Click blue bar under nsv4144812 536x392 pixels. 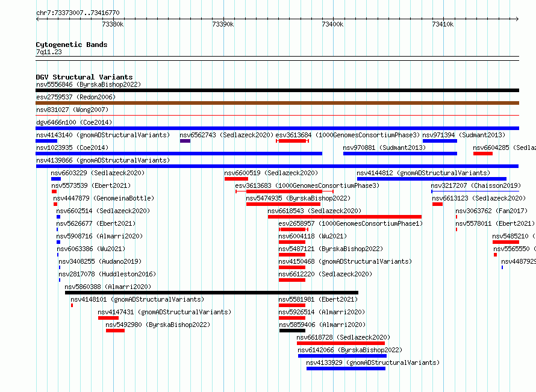pos(432,179)
